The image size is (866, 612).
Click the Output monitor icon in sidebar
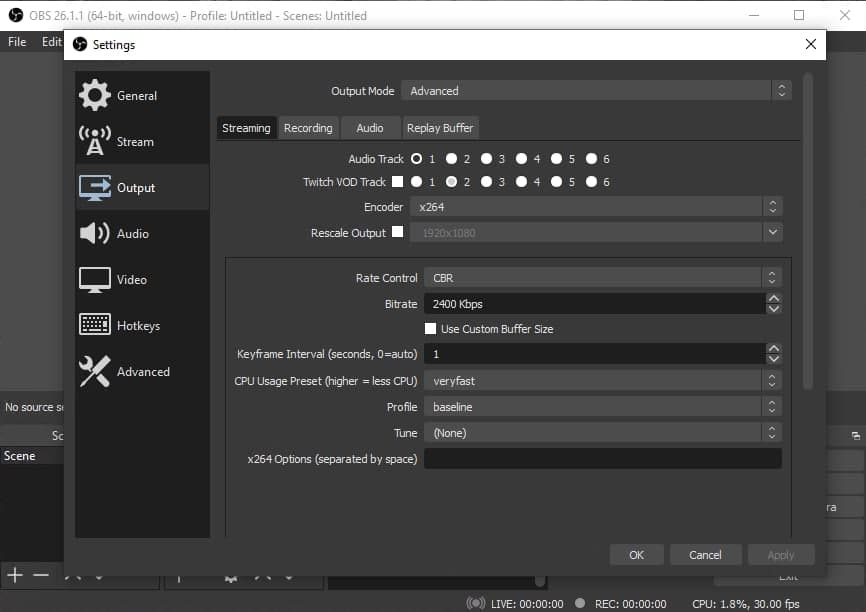click(95, 187)
